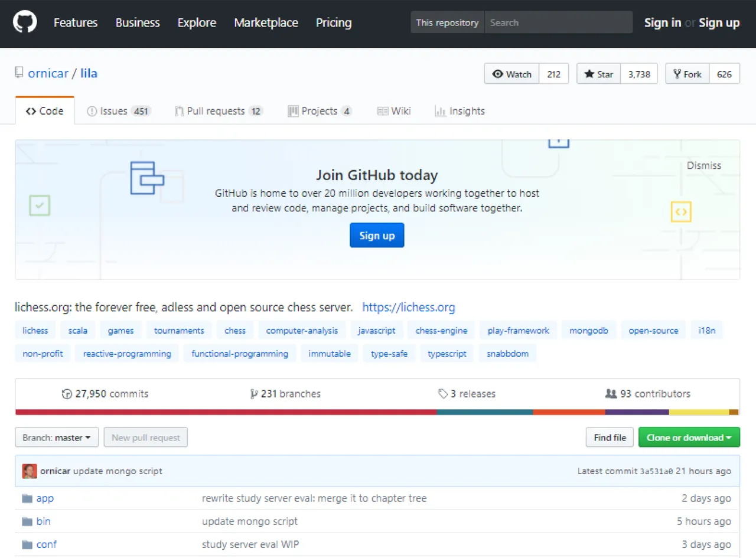Open the watchers count 212
The width and height of the screenshot is (756, 558).
pyautogui.click(x=554, y=74)
